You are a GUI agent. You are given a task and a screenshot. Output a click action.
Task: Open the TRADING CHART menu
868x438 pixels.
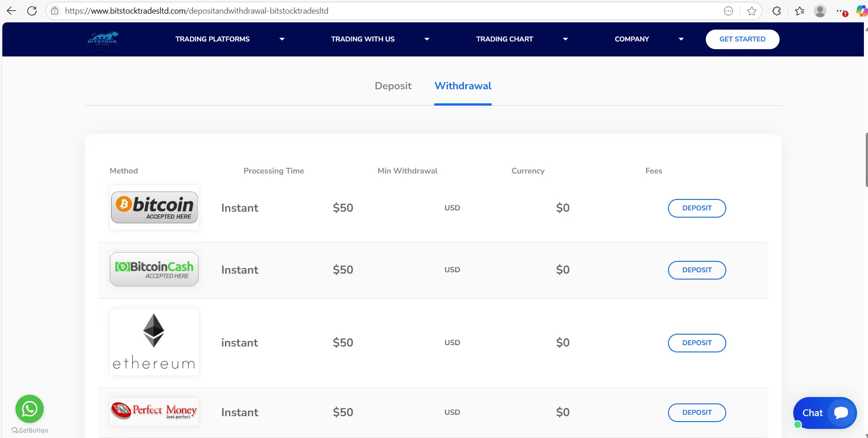point(504,39)
